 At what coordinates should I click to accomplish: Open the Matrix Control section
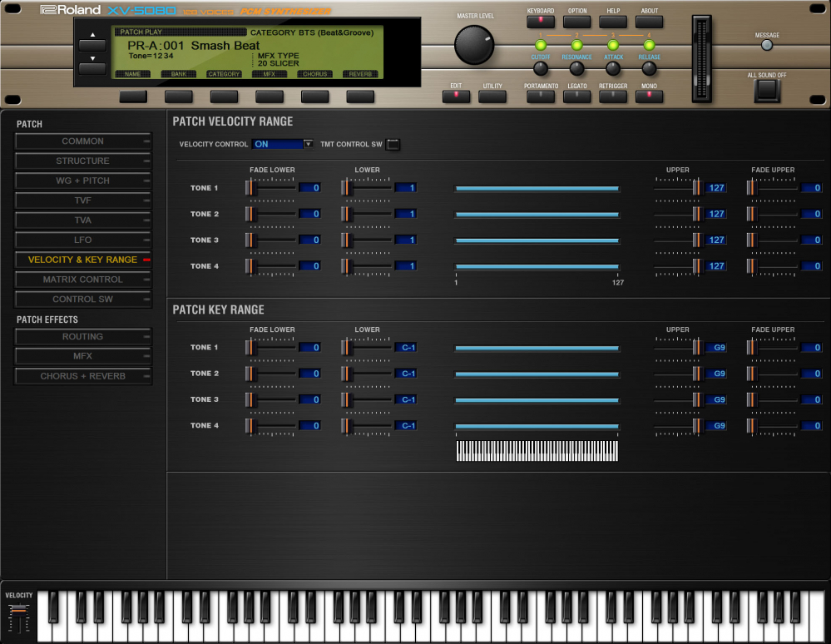[x=83, y=280]
